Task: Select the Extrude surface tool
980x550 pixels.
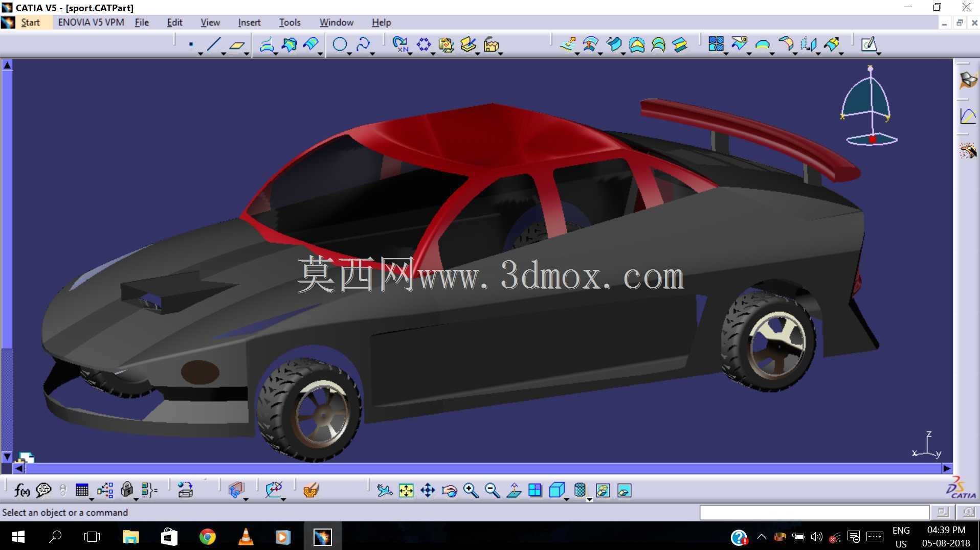Action: click(x=568, y=44)
